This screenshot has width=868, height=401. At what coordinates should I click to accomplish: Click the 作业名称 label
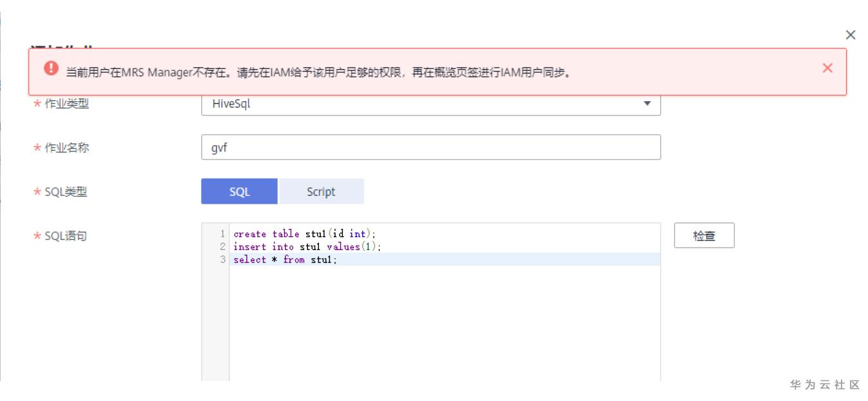pos(66,148)
